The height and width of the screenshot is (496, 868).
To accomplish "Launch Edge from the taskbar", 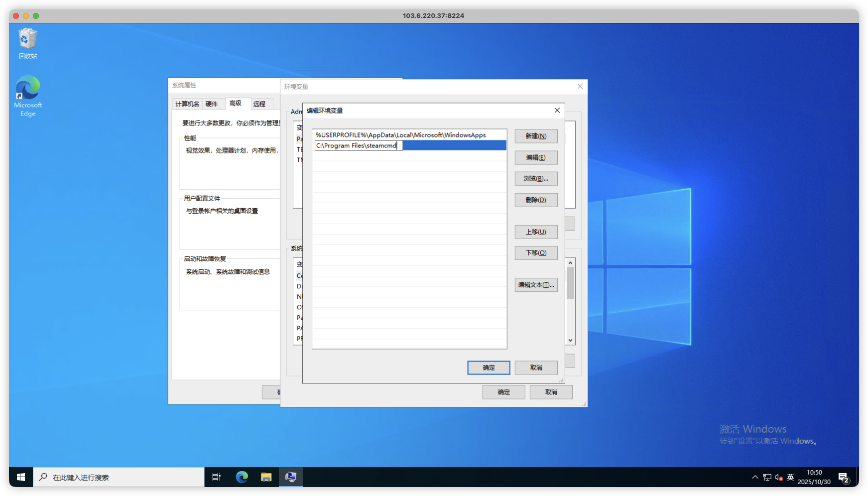I will click(242, 477).
